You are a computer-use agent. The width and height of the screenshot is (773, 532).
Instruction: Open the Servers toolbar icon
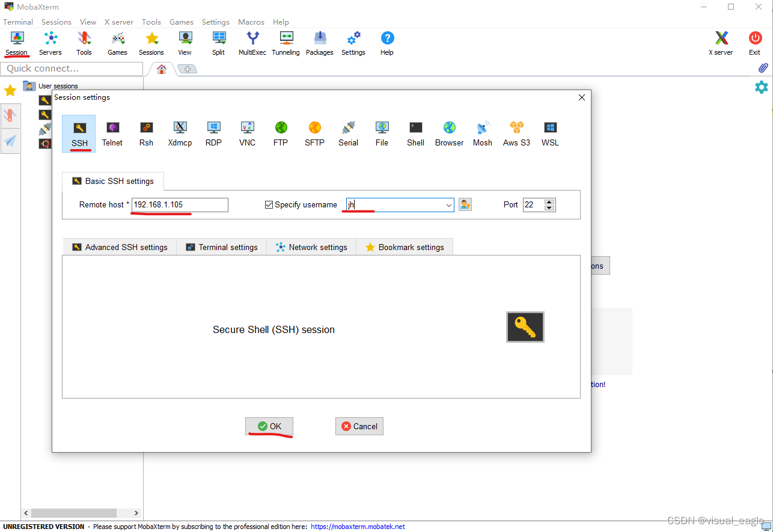tap(50, 43)
